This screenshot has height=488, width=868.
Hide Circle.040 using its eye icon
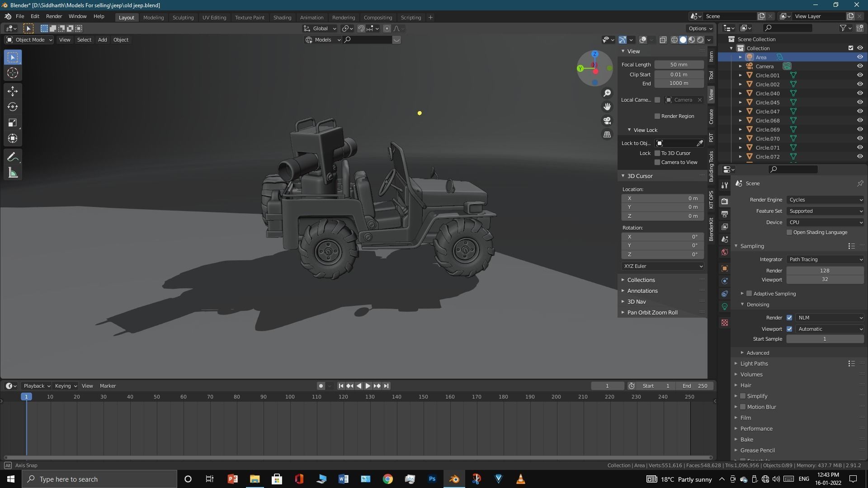coord(860,93)
